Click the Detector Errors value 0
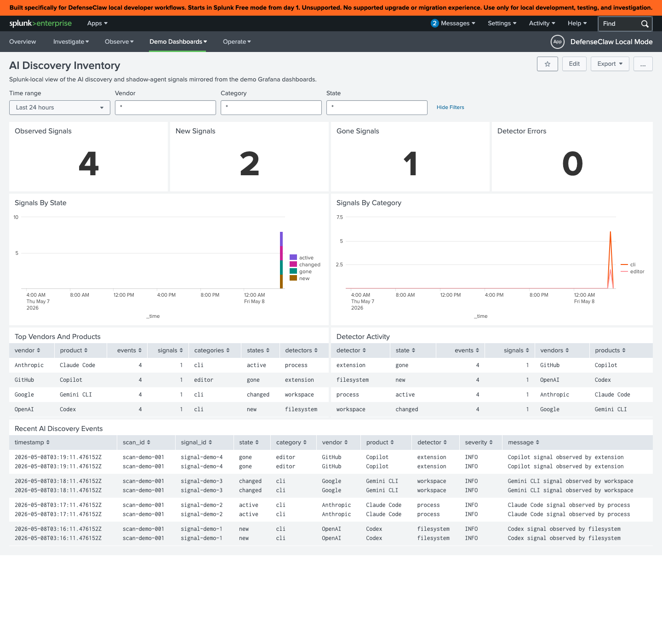This screenshot has width=662, height=644. tap(572, 164)
